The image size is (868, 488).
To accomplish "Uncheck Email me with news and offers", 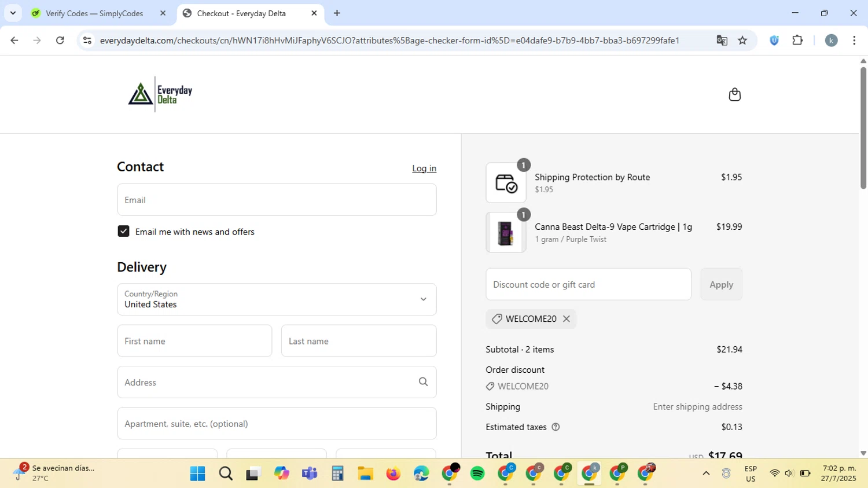I will pyautogui.click(x=123, y=232).
